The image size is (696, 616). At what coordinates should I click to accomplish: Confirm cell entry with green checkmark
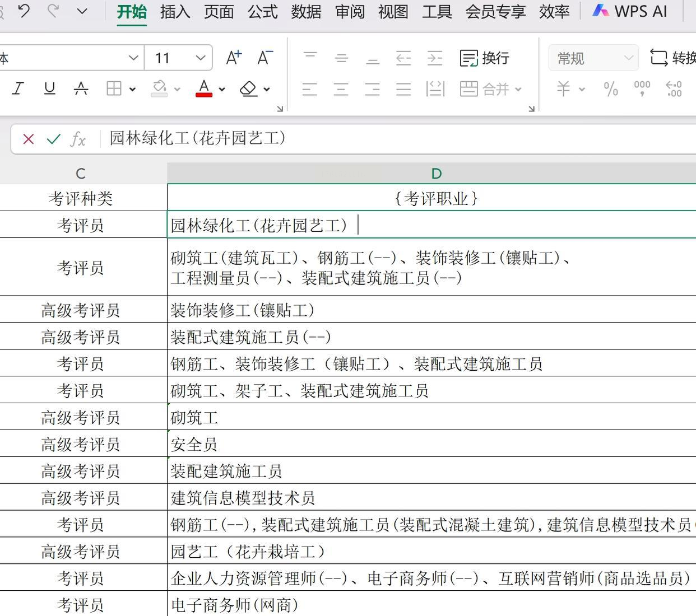[54, 139]
